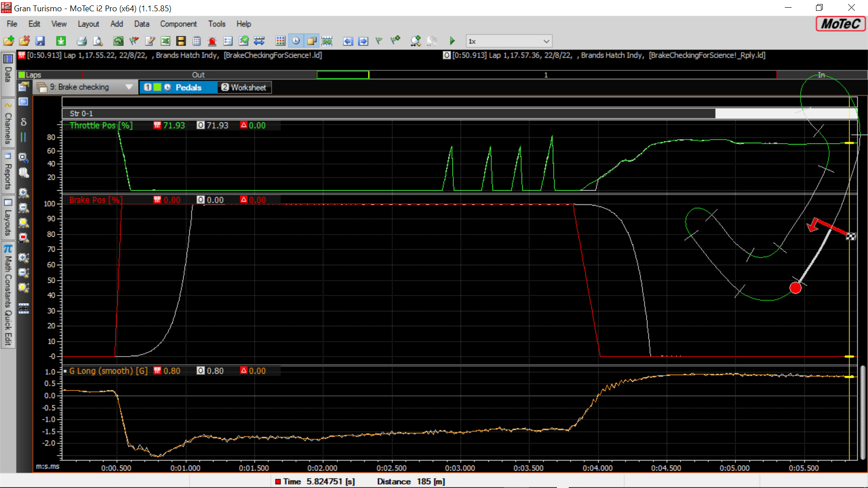Click the Time 5.824751 [s] status field
Screen dimensions: 868x488
tap(315, 482)
